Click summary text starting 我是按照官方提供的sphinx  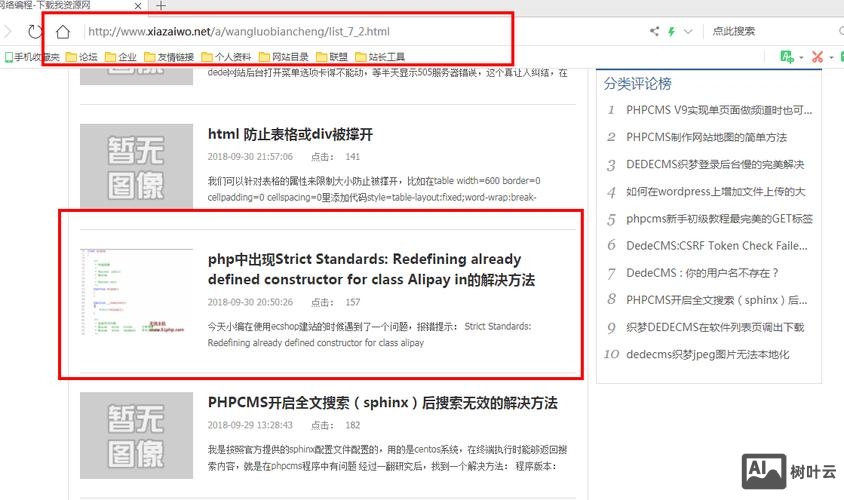pos(387,457)
